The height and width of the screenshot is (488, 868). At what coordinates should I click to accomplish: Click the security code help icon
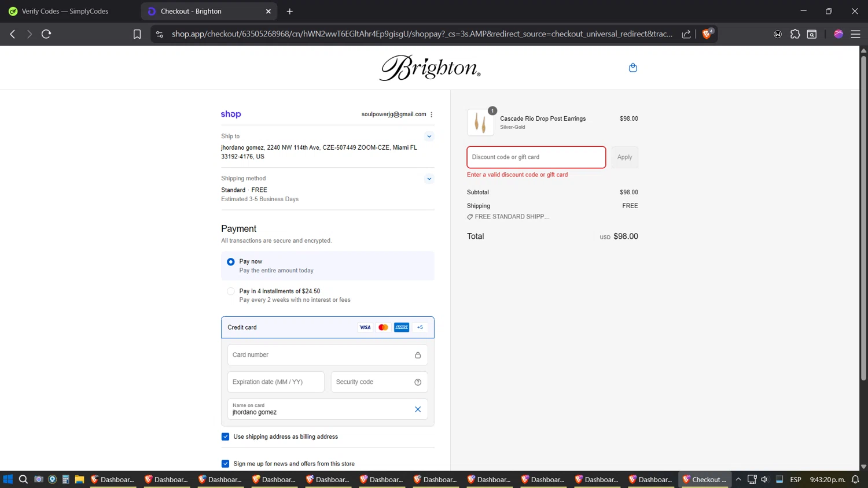coord(418,382)
